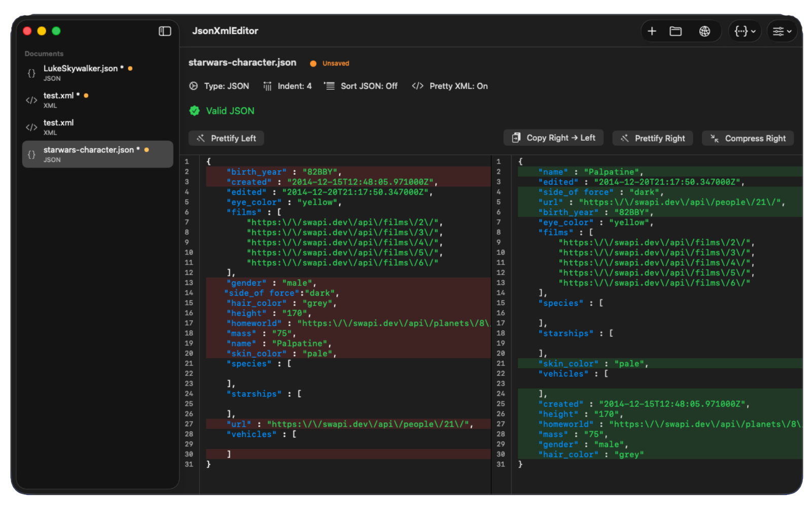
Task: Click the Indent settings icon
Action: pyautogui.click(x=267, y=86)
